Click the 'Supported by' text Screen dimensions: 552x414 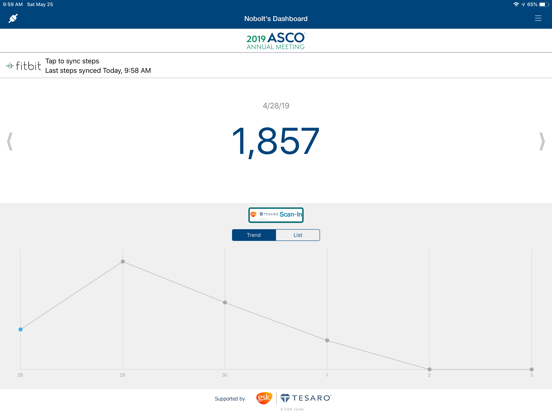click(230, 399)
